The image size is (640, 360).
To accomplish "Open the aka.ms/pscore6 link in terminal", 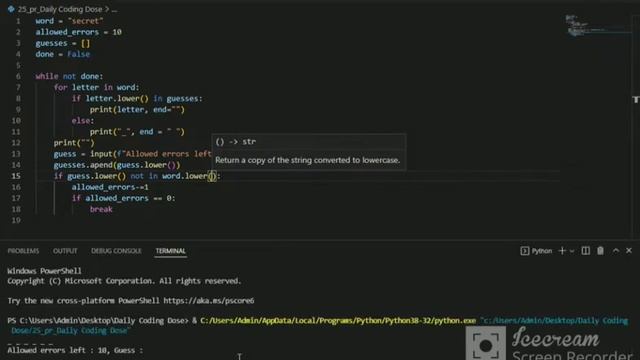I will pyautogui.click(x=209, y=301).
